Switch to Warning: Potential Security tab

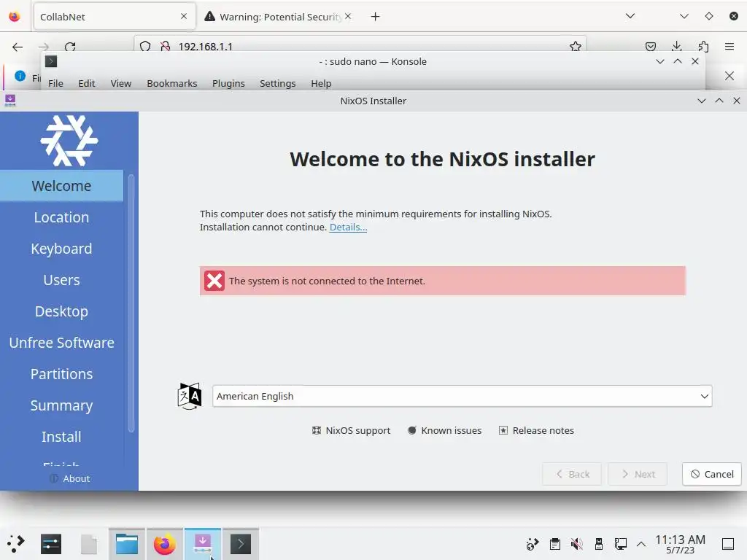(x=278, y=17)
